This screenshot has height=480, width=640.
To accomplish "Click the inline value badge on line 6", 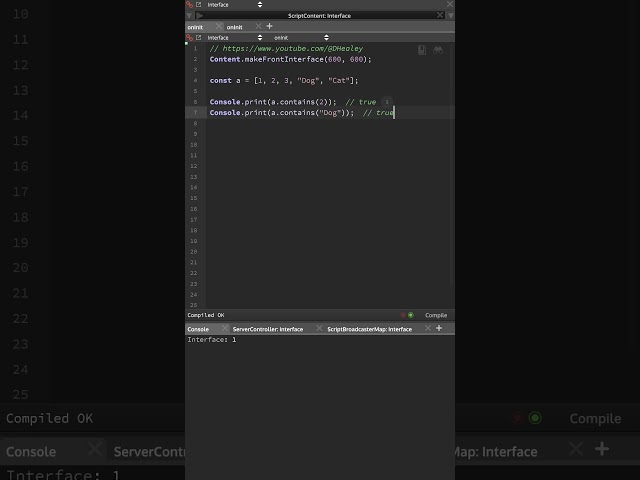I will (387, 102).
